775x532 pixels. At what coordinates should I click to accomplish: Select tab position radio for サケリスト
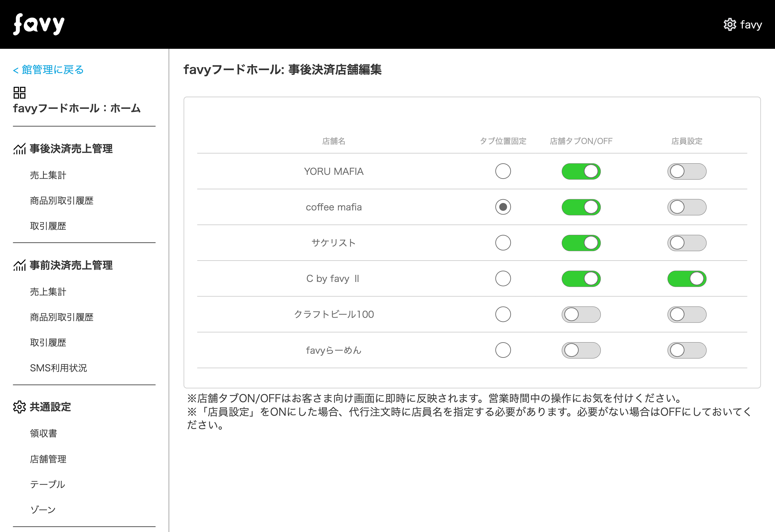coord(503,243)
